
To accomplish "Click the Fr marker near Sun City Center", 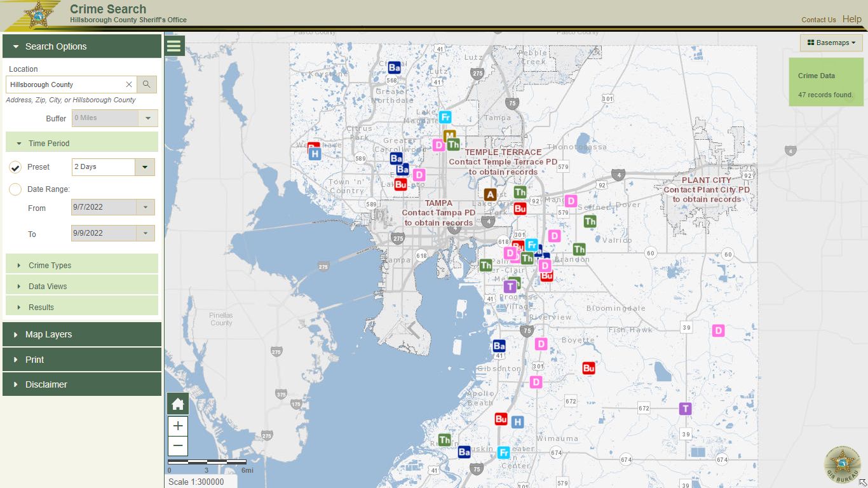I will 504,452.
